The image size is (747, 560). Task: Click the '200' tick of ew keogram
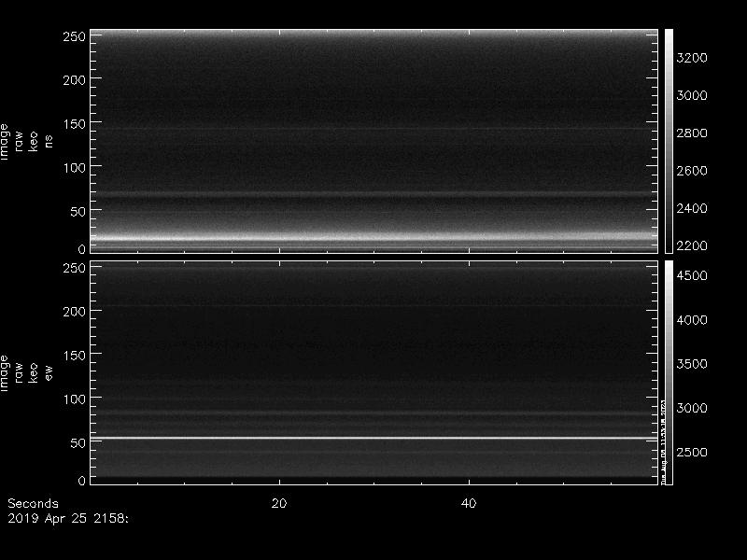(75, 312)
